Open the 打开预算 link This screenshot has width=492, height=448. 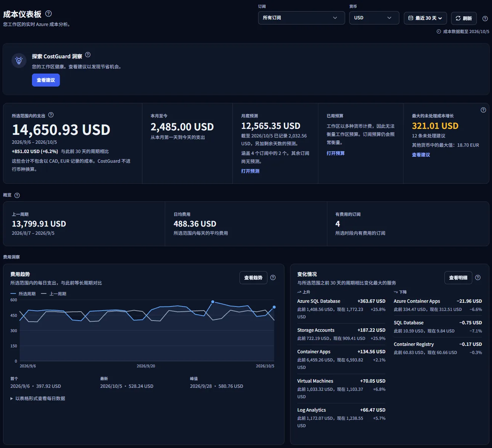[336, 153]
